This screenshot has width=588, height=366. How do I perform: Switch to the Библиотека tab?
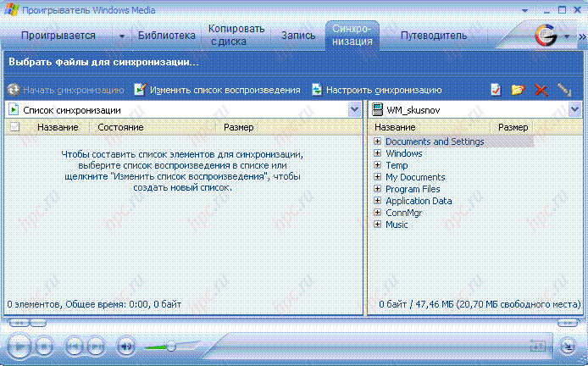[167, 36]
